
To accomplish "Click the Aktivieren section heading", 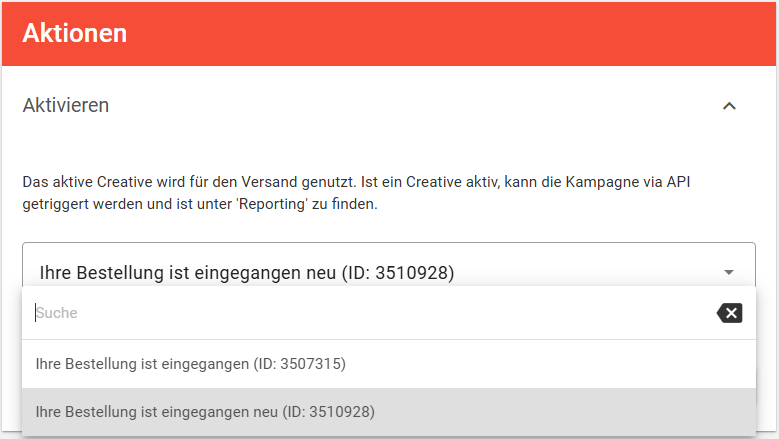I will pyautogui.click(x=66, y=105).
